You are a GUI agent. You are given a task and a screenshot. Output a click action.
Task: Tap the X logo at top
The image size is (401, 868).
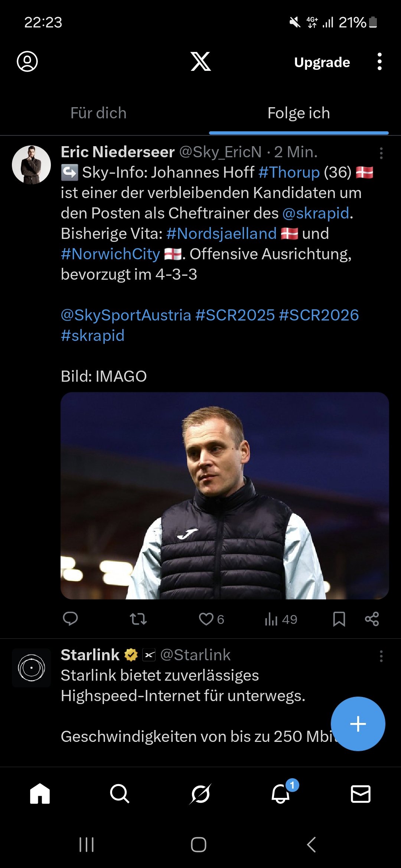[200, 62]
